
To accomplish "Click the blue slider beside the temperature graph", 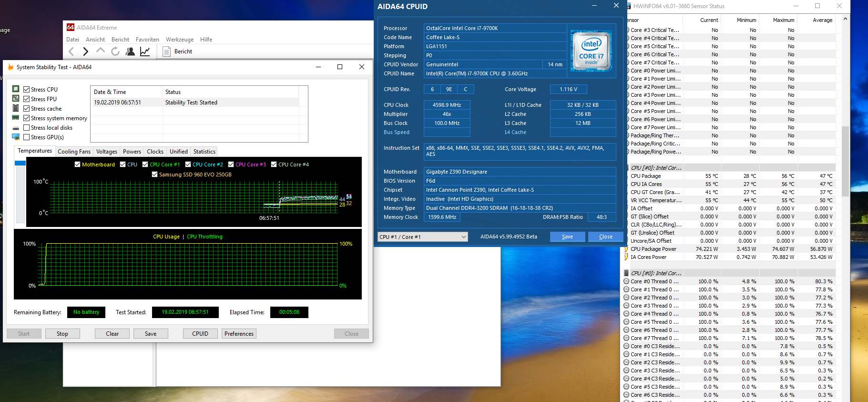I will [x=20, y=163].
